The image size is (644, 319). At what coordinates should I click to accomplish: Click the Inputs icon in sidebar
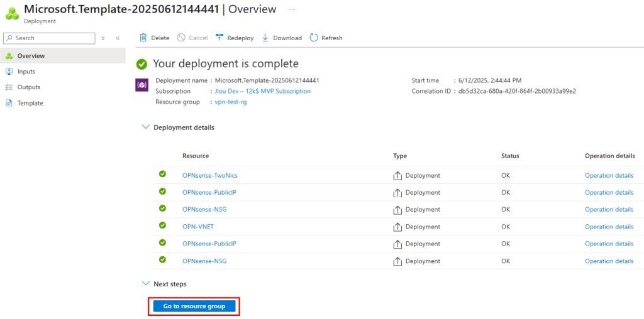(x=9, y=72)
